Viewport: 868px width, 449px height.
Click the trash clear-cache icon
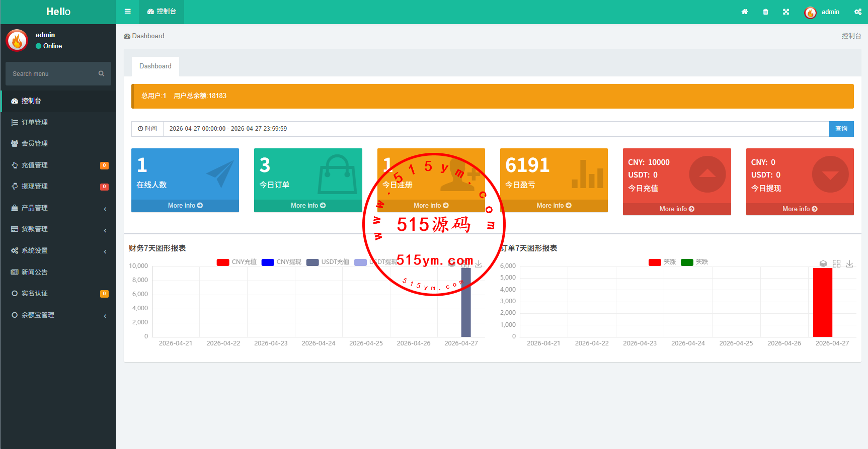765,12
